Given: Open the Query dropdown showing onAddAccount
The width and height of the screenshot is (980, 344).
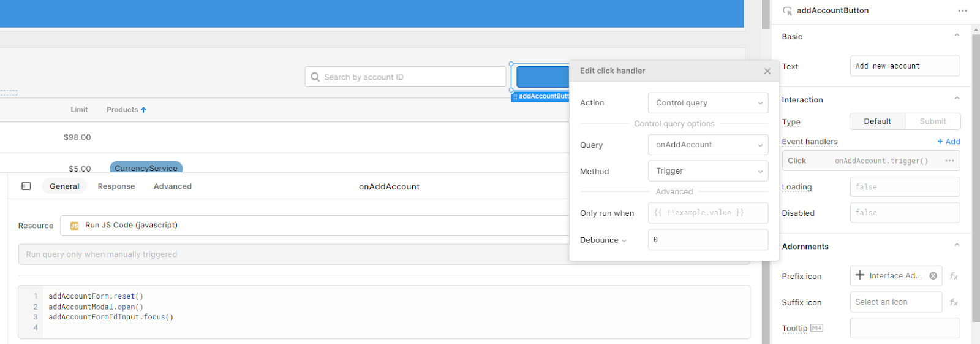Looking at the screenshot, I should [708, 145].
